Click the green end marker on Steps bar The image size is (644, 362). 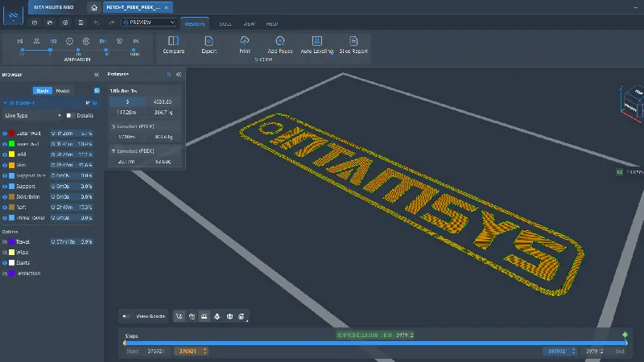[625, 335]
